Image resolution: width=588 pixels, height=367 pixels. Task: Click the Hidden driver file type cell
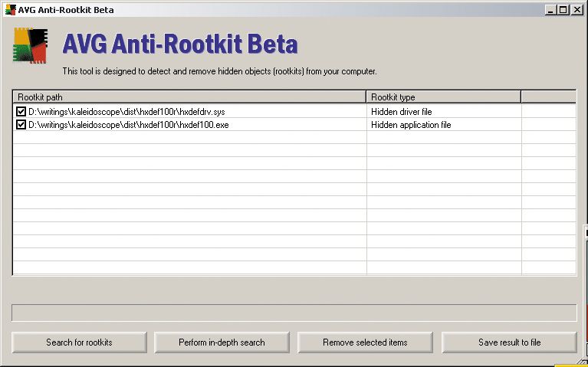pyautogui.click(x=401, y=112)
